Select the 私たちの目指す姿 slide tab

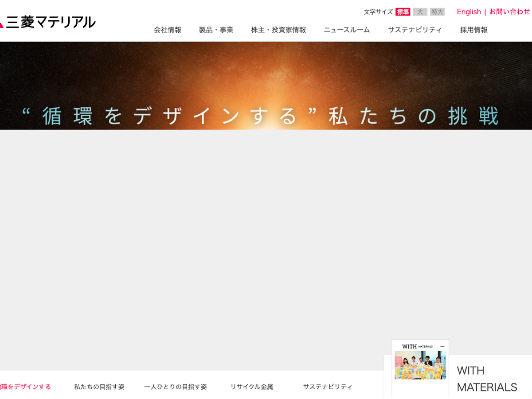pyautogui.click(x=99, y=387)
